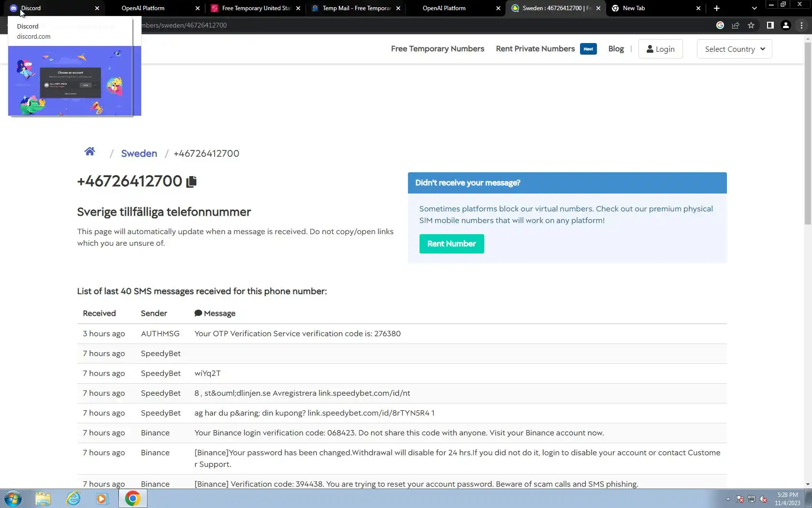Go to the home page via house icon

pyautogui.click(x=89, y=152)
